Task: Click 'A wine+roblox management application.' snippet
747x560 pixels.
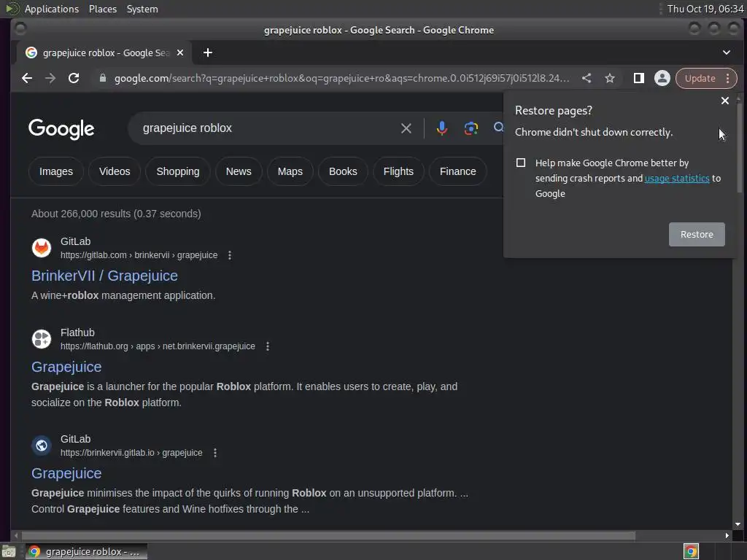Action: pos(123,295)
